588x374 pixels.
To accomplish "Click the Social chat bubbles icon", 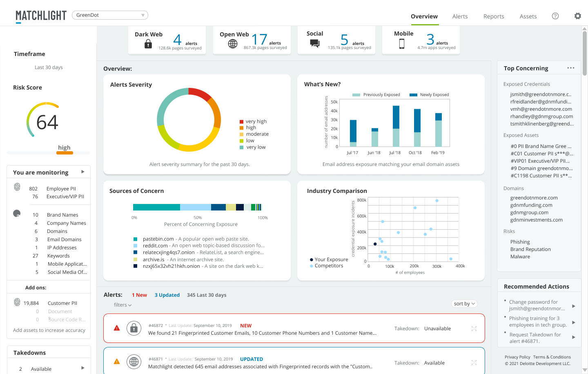I will [x=315, y=43].
